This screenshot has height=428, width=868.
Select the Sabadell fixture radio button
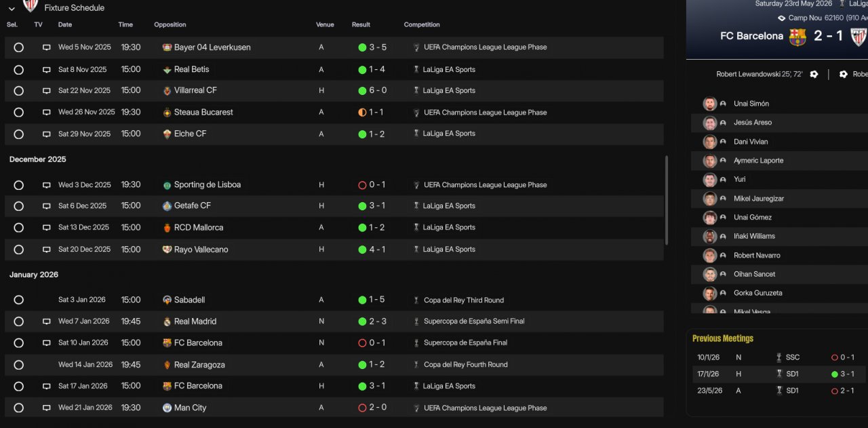tap(19, 300)
